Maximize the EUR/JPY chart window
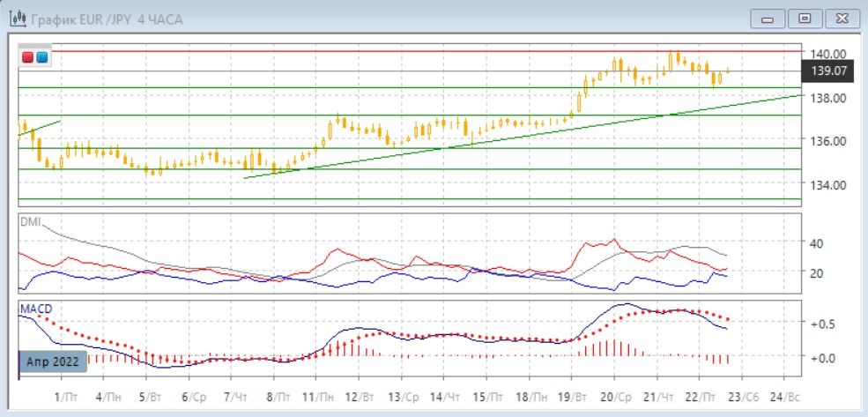This screenshot has height=417, width=868. tap(804, 18)
